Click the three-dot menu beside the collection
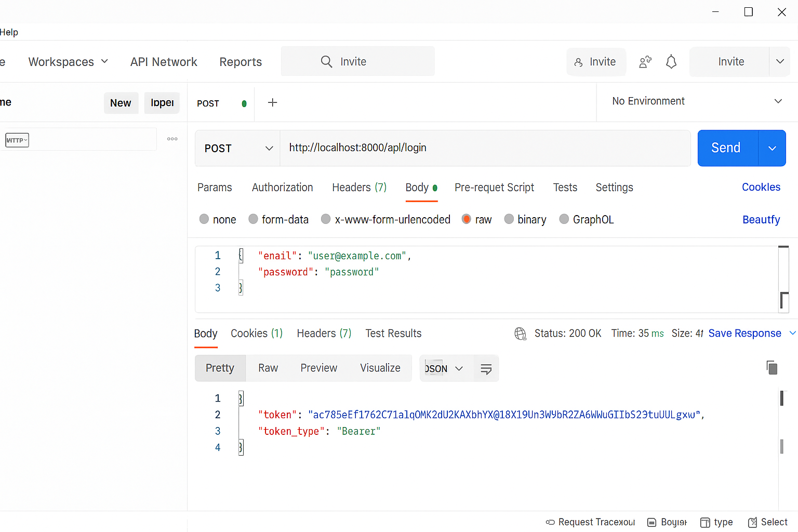798x532 pixels. tap(172, 138)
